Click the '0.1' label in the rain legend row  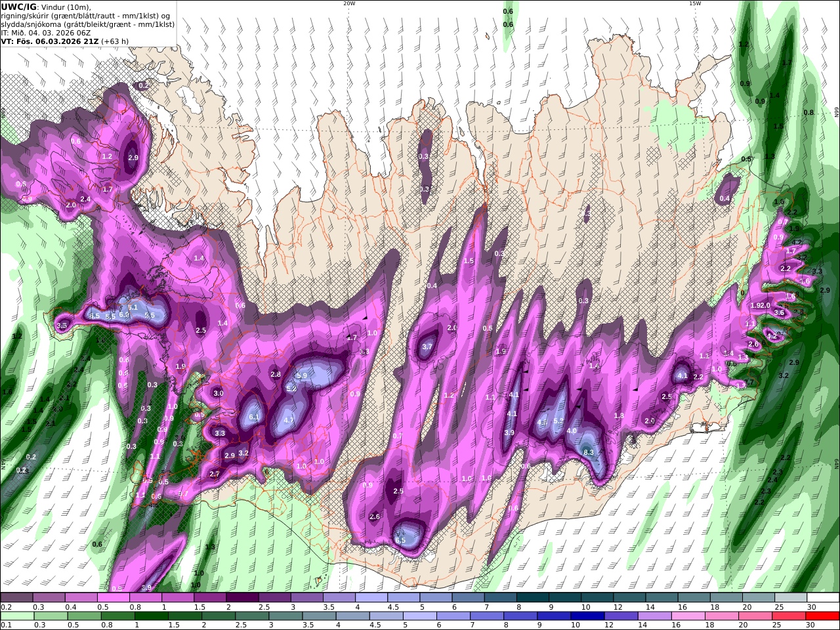click(x=5, y=625)
